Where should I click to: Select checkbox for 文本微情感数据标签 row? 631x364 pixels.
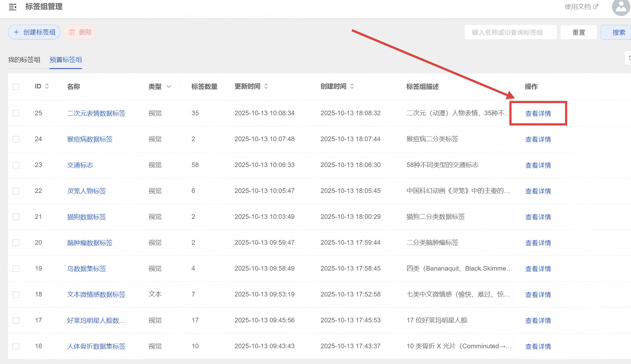(x=16, y=294)
